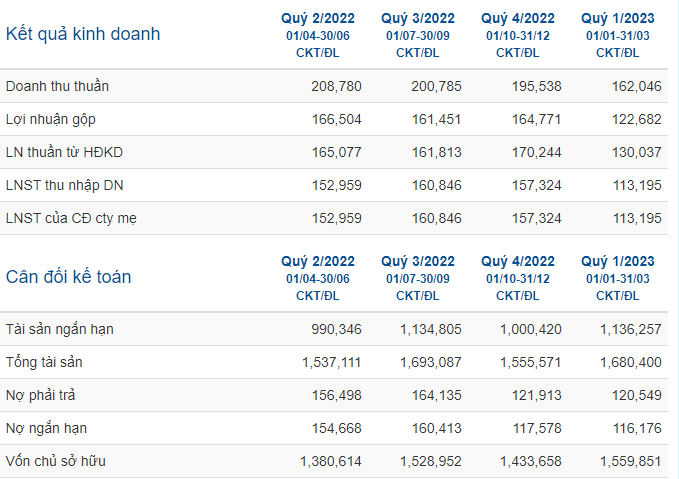Click the LN thuần từ HĐKD row label
The width and height of the screenshot is (679, 479).
(x=65, y=152)
